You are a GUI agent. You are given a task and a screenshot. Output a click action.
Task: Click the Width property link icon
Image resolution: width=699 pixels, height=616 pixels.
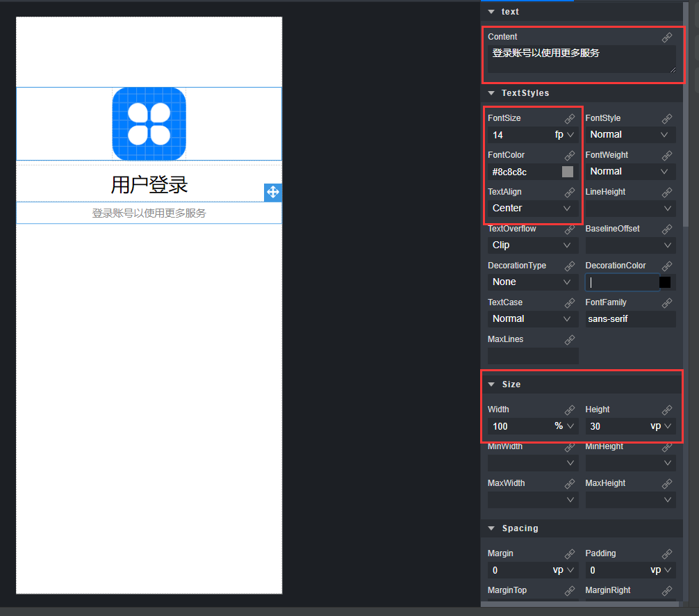click(x=570, y=410)
